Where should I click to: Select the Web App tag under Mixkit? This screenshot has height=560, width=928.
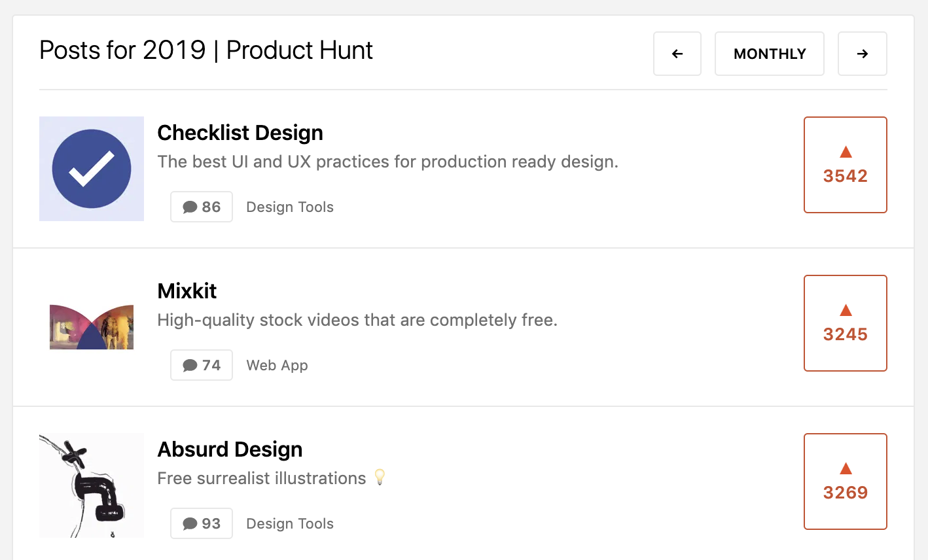click(277, 365)
